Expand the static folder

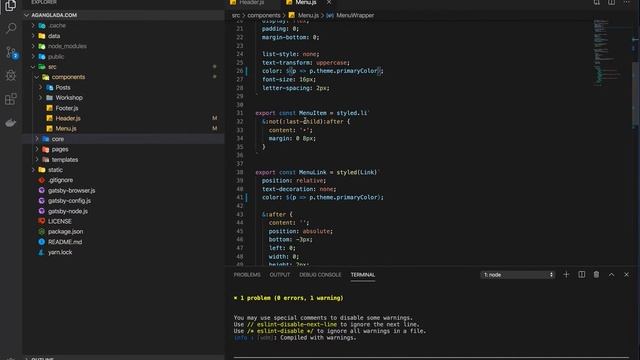(33, 170)
